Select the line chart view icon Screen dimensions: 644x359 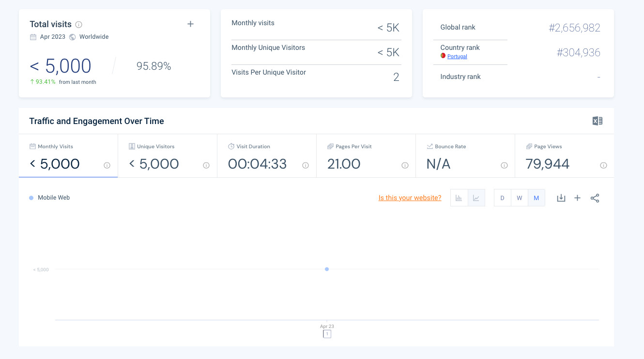click(x=476, y=198)
